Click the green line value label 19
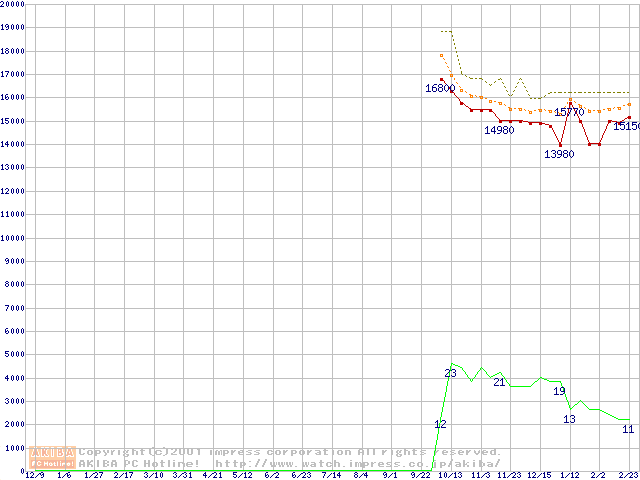The width and height of the screenshot is (640, 480). (559, 391)
